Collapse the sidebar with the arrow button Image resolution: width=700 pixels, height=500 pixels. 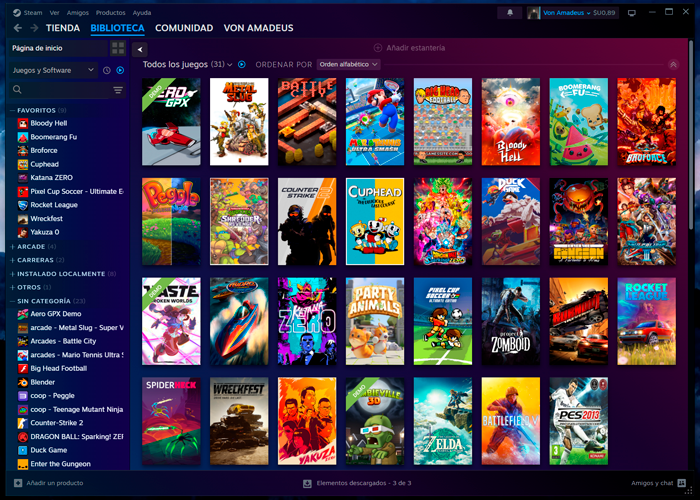click(x=139, y=49)
